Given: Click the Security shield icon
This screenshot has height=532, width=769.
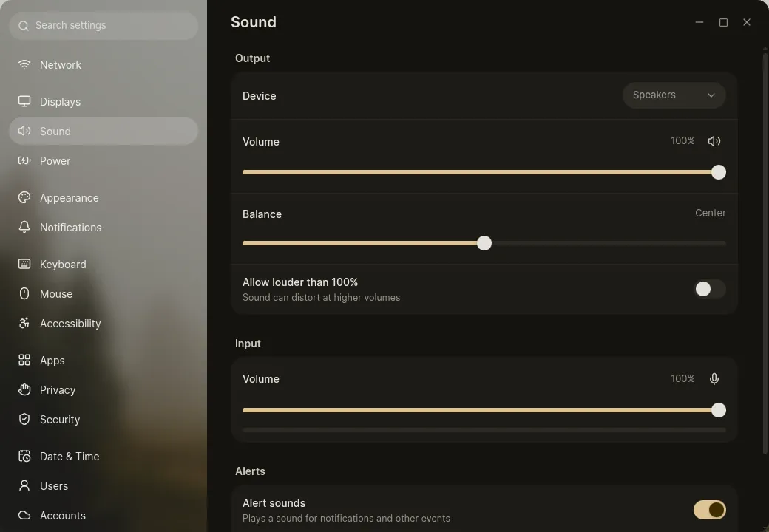Looking at the screenshot, I should tap(24, 419).
